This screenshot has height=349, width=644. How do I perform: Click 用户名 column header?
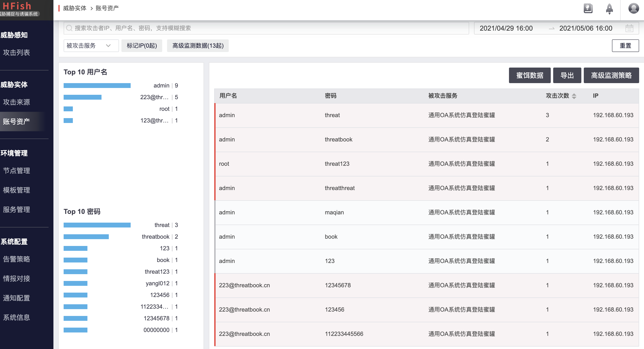click(228, 96)
